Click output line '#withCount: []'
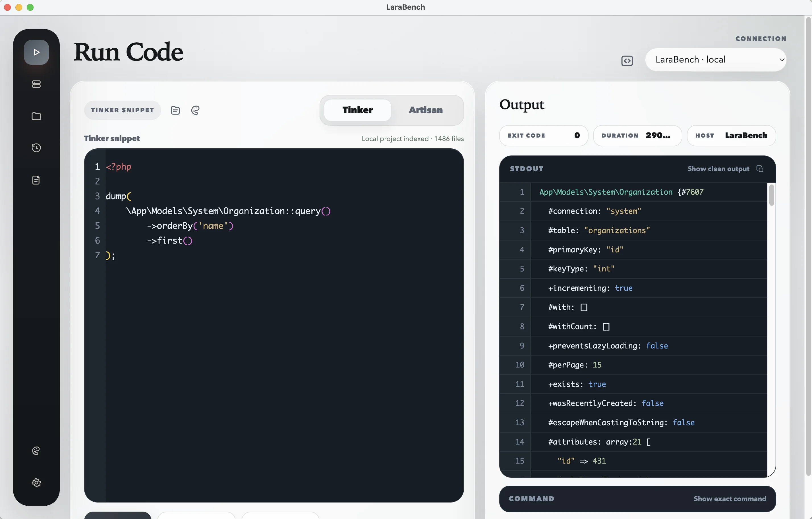This screenshot has width=812, height=519. coord(579,326)
